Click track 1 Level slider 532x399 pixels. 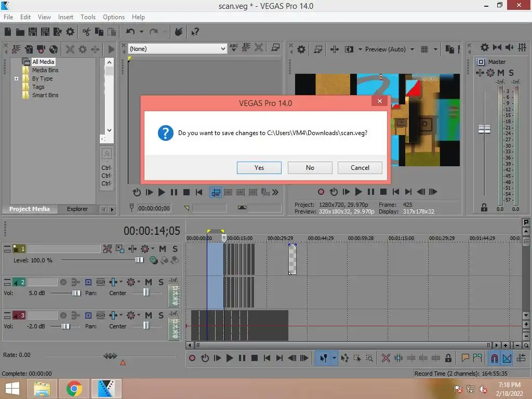(139, 260)
